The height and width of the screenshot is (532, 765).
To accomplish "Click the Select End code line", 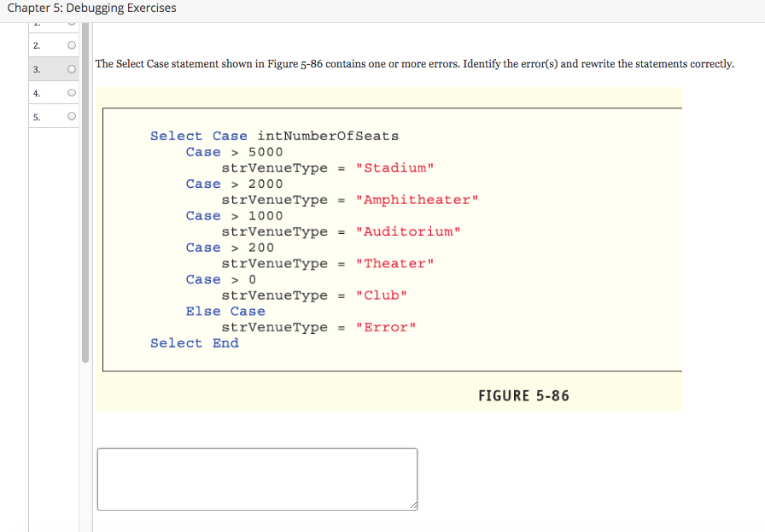I will [195, 343].
